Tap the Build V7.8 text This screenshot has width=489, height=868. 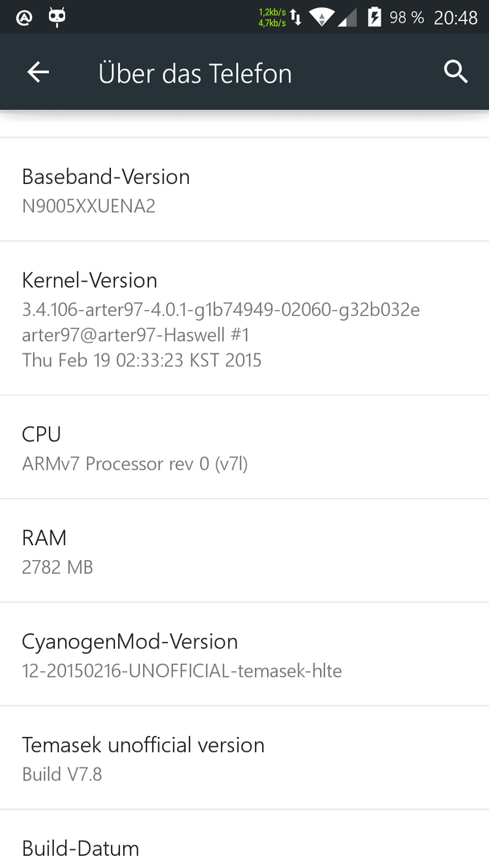pos(62,774)
